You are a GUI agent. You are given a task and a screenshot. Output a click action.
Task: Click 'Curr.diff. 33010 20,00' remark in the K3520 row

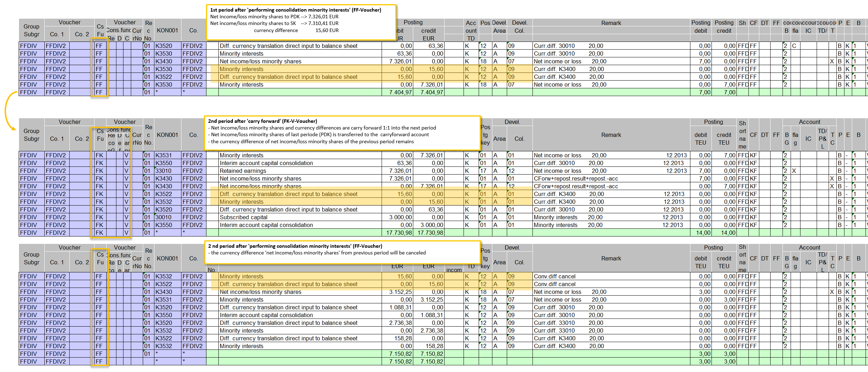(x=611, y=323)
